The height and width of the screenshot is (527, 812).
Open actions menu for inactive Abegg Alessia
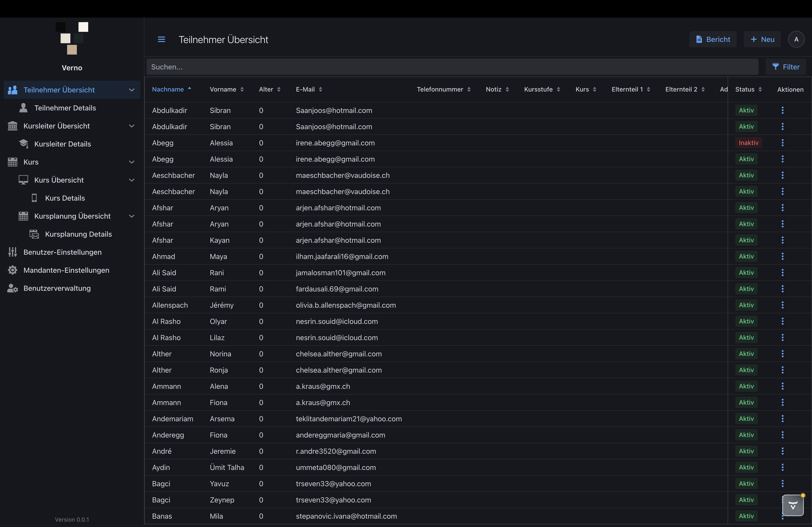782,143
